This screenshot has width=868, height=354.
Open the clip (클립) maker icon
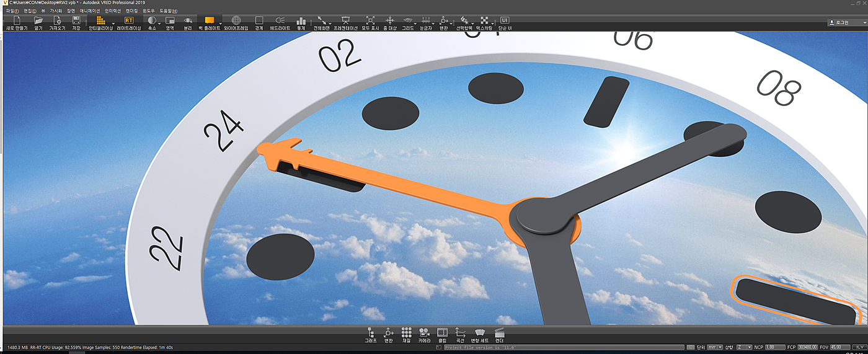[442, 333]
